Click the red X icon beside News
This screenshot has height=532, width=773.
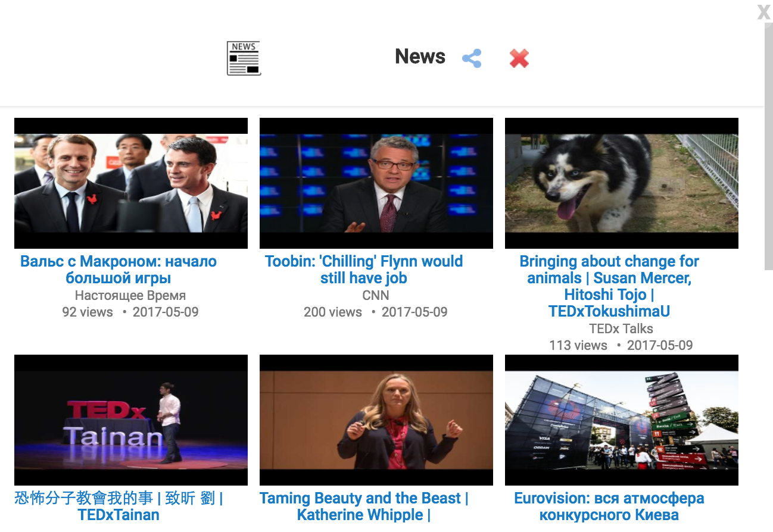pos(519,58)
